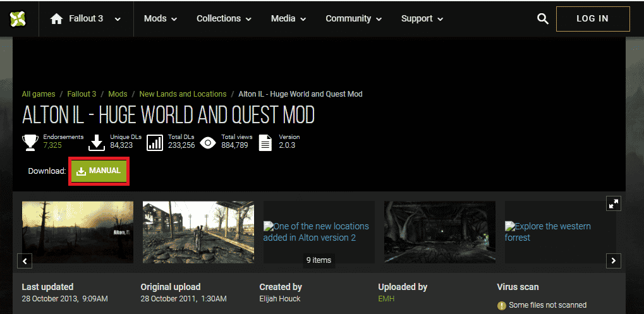Screen dimensions: 644x314
Task: Open Fallout 3 breadcrumb link
Action: click(82, 94)
